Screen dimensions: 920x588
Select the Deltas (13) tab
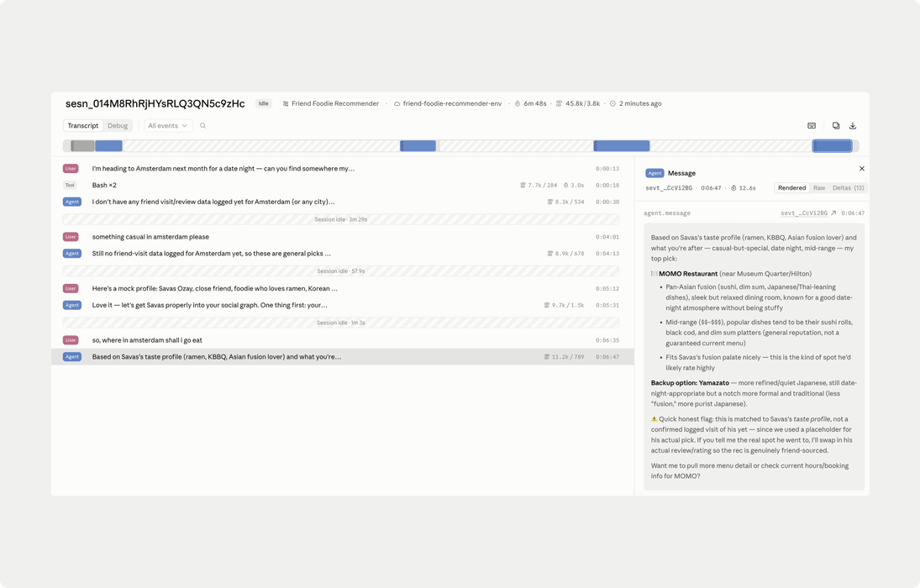coord(848,188)
